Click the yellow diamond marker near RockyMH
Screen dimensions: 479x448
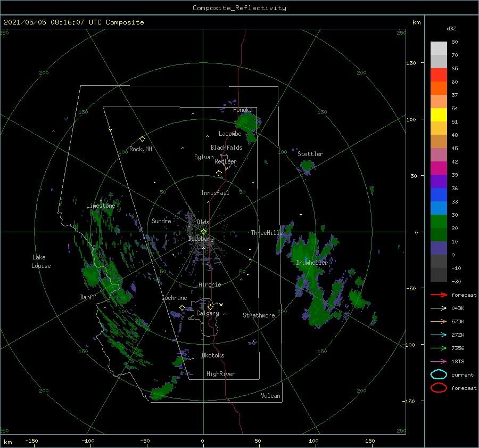(x=142, y=139)
